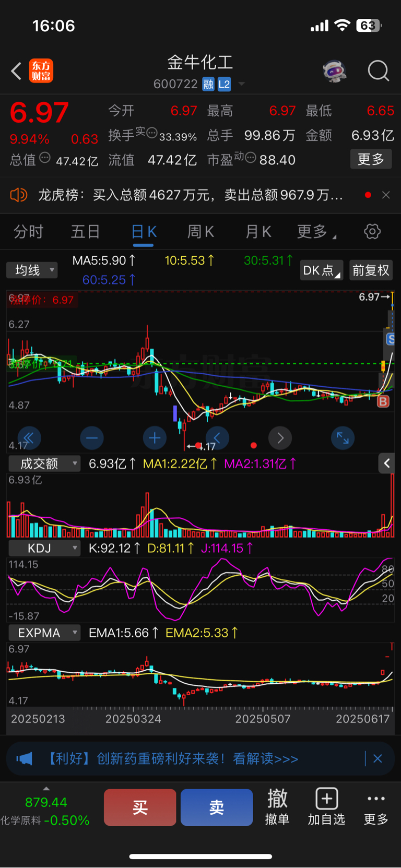The image size is (401, 868).
Task: Dismiss the 龙虎榜 notice with X
Action: point(386,195)
